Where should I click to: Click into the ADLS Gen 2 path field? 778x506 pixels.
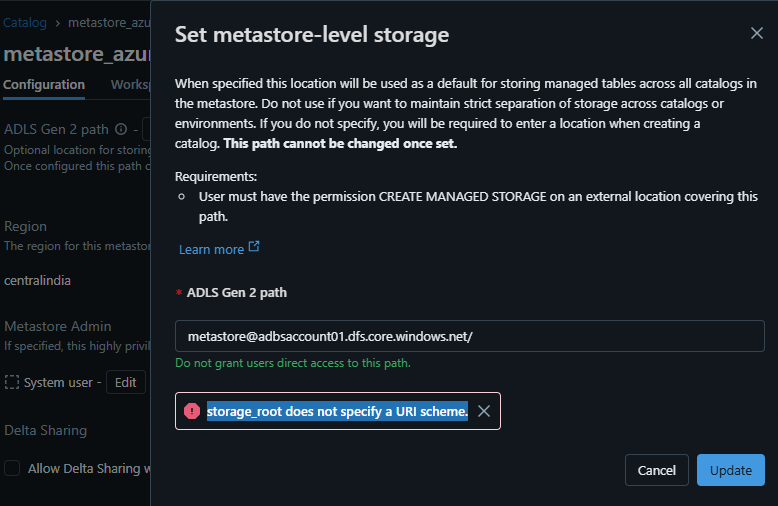click(x=469, y=337)
